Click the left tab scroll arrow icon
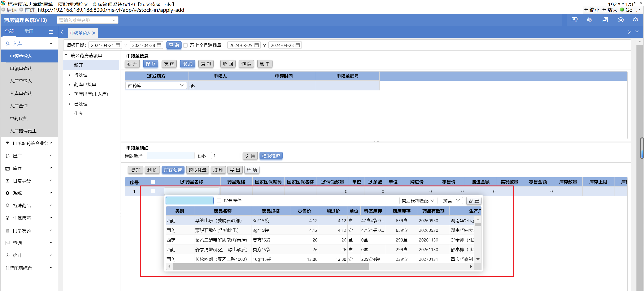The width and height of the screenshot is (644, 291). pyautogui.click(x=62, y=32)
